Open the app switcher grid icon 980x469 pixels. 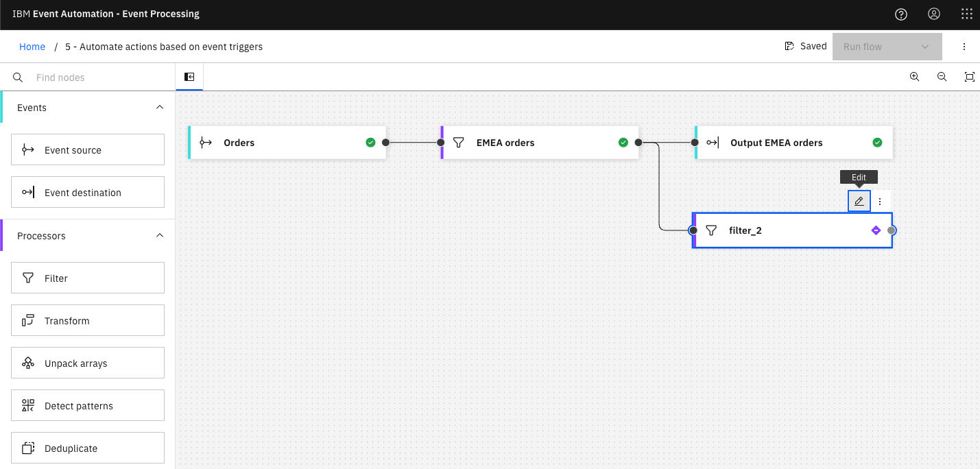966,14
